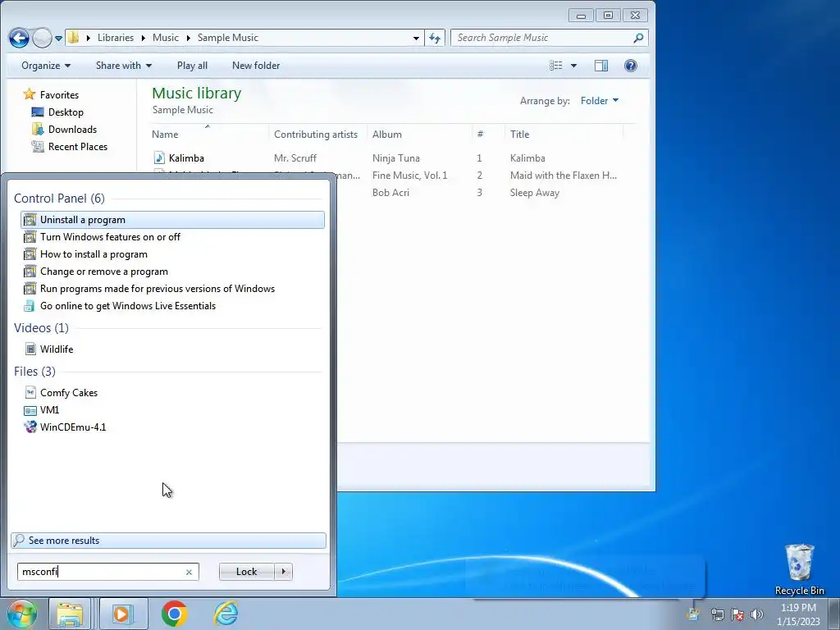Open the address bar history dropdown
Image resolution: width=840 pixels, height=630 pixels.
click(x=416, y=38)
